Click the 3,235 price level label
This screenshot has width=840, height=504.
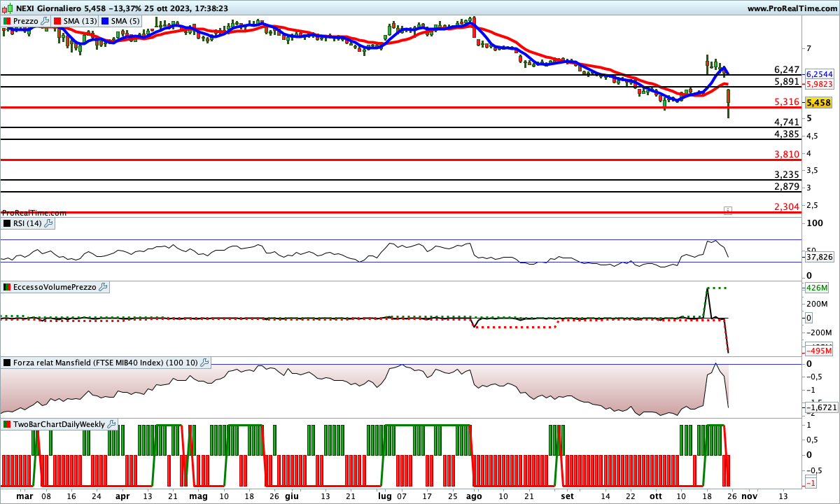[x=787, y=174]
